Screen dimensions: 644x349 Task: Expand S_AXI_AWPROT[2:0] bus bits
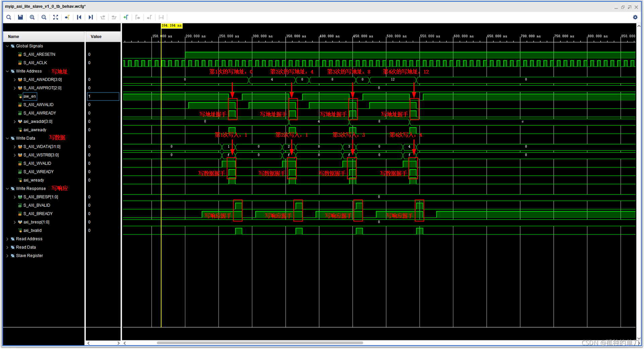(14, 88)
